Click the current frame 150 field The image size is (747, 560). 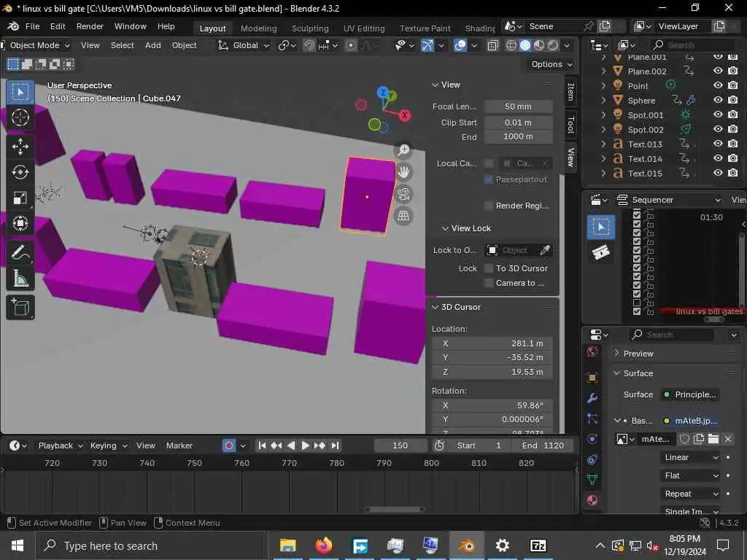coord(400,446)
